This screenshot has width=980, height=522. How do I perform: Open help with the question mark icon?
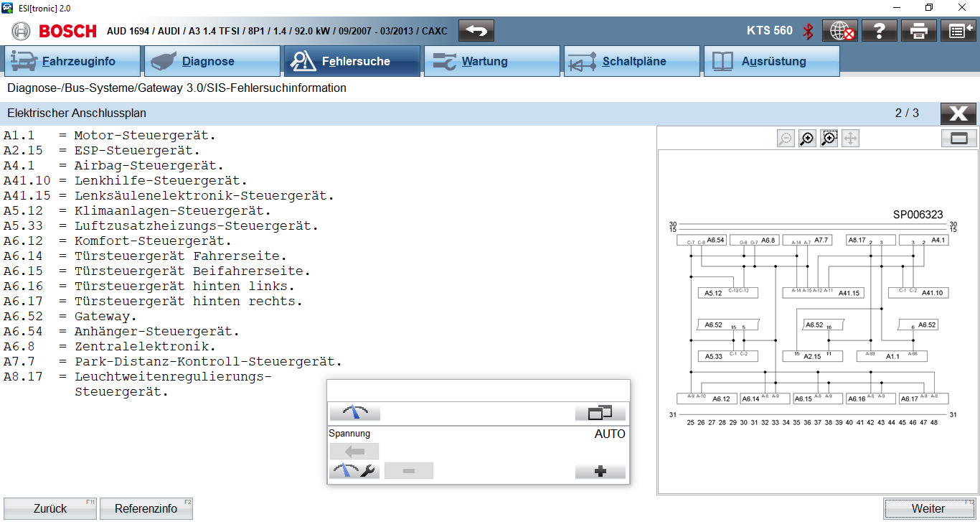[880, 31]
